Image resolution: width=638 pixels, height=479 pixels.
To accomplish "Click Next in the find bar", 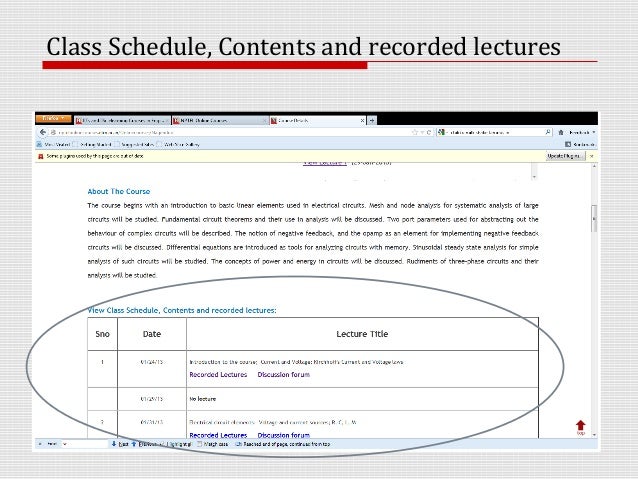I will tap(120, 444).
